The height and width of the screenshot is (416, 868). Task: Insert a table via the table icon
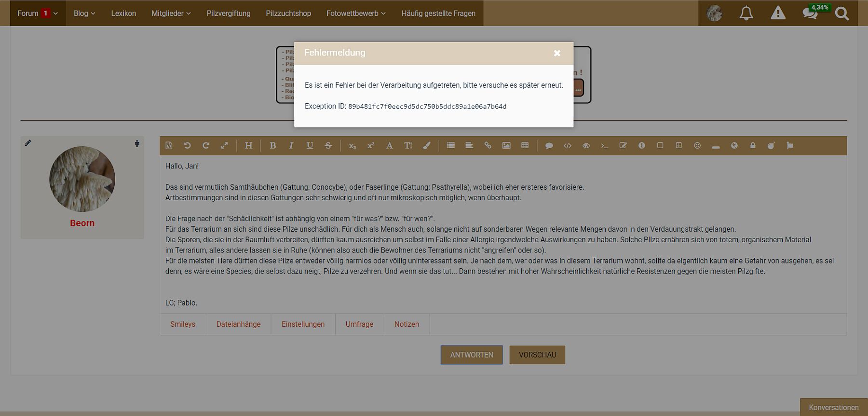pyautogui.click(x=525, y=146)
